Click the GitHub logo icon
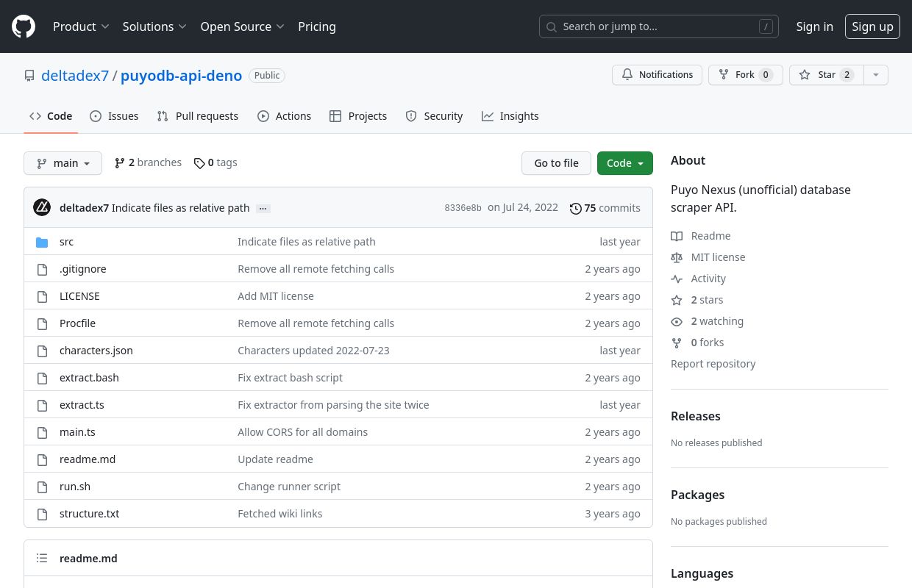 24,26
